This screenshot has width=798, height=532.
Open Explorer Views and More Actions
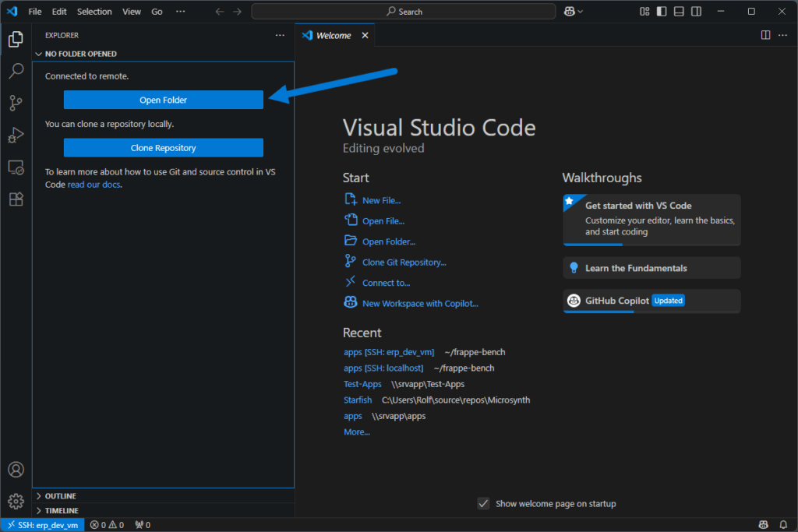[280, 35]
